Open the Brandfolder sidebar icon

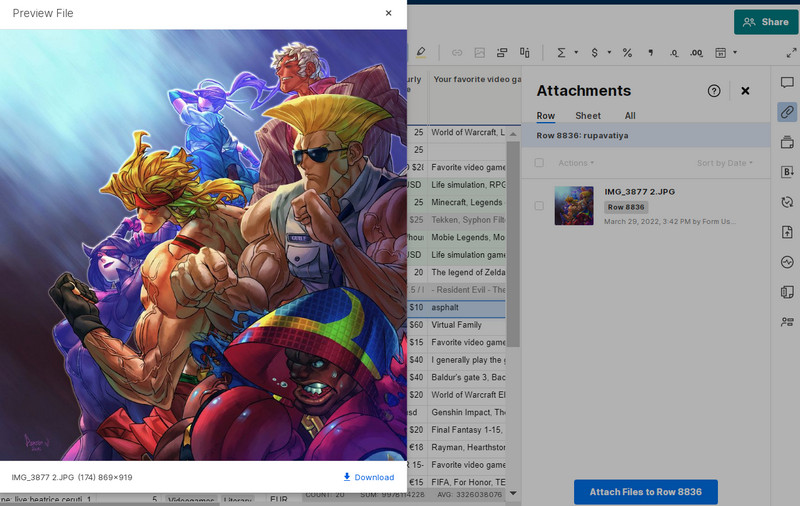click(787, 172)
